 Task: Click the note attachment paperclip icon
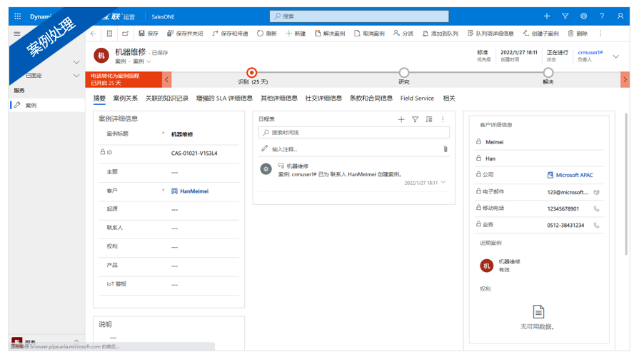pos(446,149)
